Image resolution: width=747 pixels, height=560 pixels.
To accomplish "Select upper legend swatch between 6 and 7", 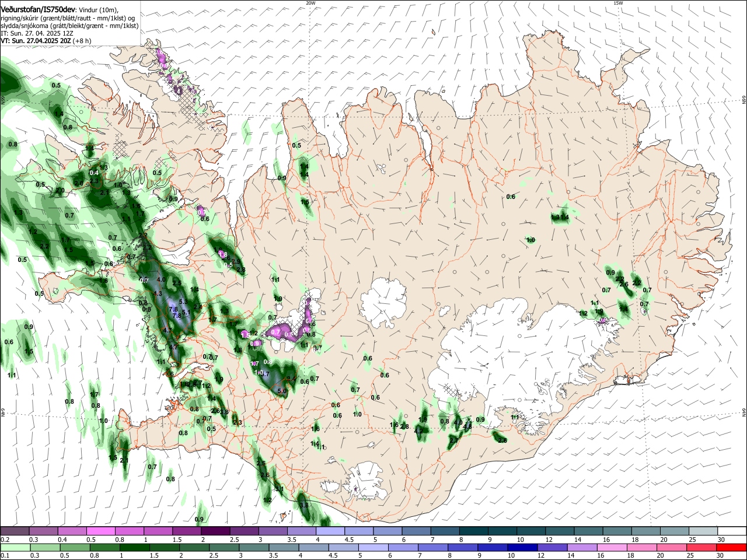I will click(x=416, y=531).
